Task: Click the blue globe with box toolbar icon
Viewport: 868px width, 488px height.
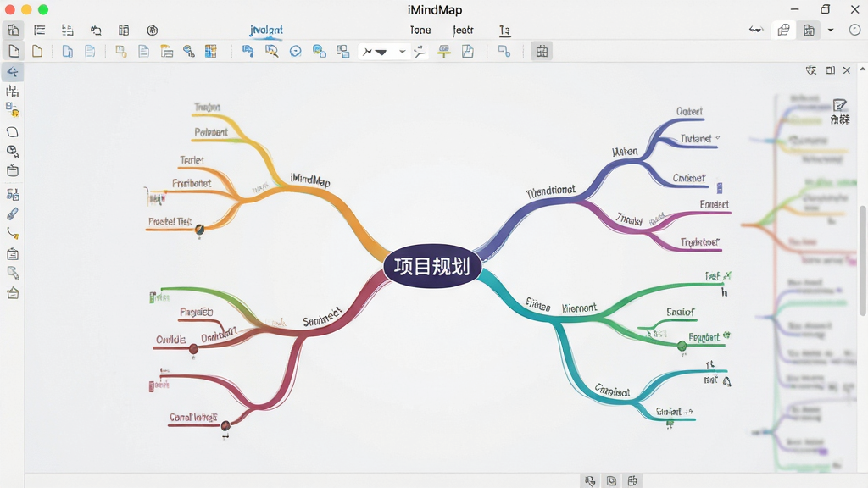Action: [319, 52]
